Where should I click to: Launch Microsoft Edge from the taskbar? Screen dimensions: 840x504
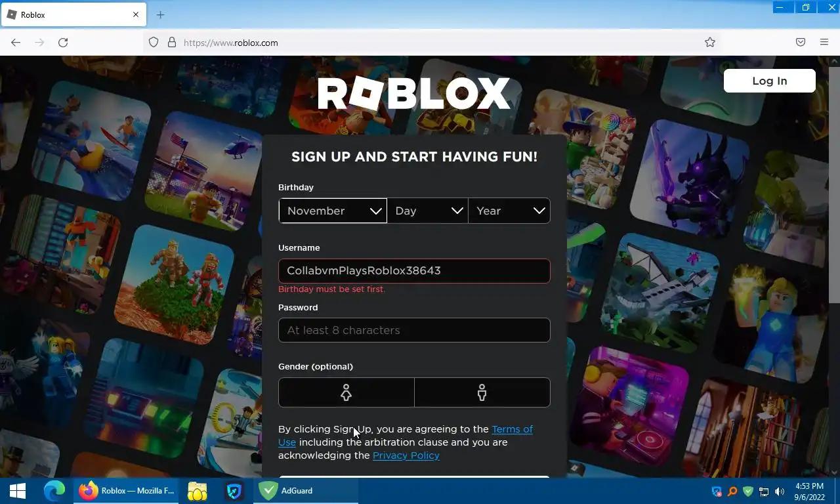tap(54, 491)
